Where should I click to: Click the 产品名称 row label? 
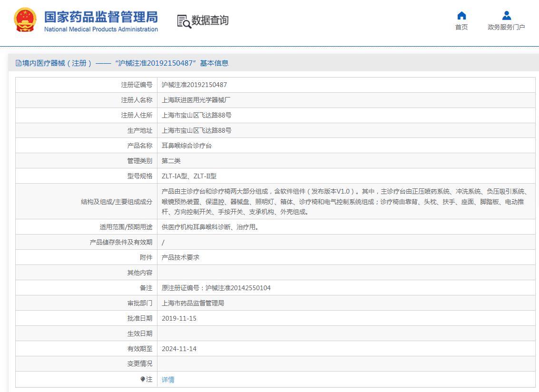(x=139, y=146)
